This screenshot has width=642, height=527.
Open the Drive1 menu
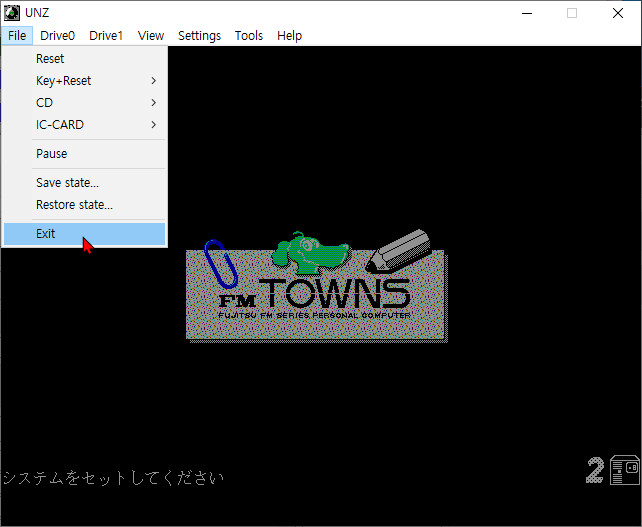coord(106,36)
